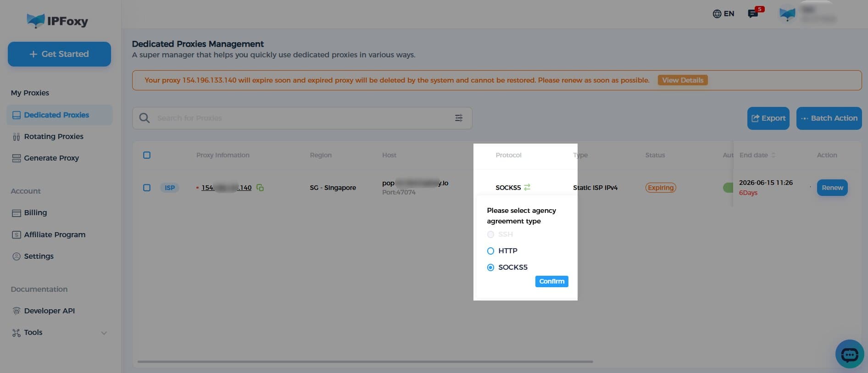Image resolution: width=868 pixels, height=373 pixels.
Task: Click the IPFoxy logo
Action: (x=57, y=21)
